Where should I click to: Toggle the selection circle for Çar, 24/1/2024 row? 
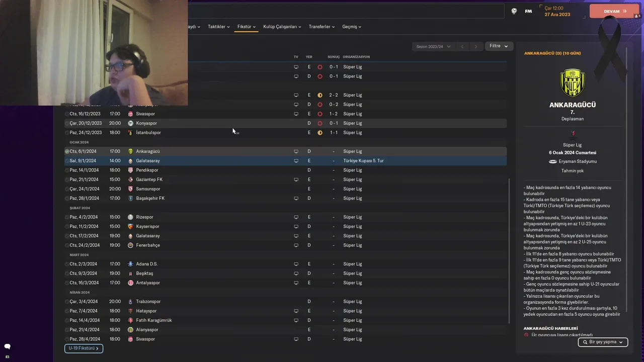tap(67, 189)
